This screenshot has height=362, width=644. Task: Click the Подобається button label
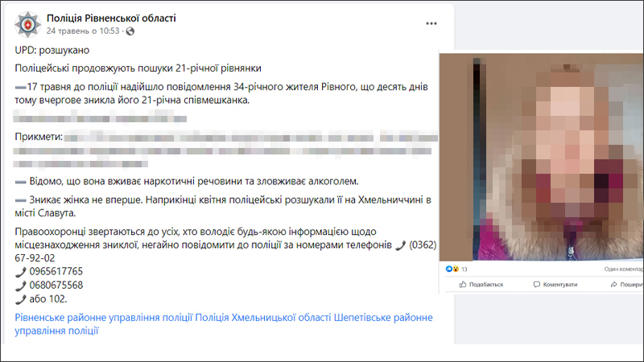tap(486, 285)
